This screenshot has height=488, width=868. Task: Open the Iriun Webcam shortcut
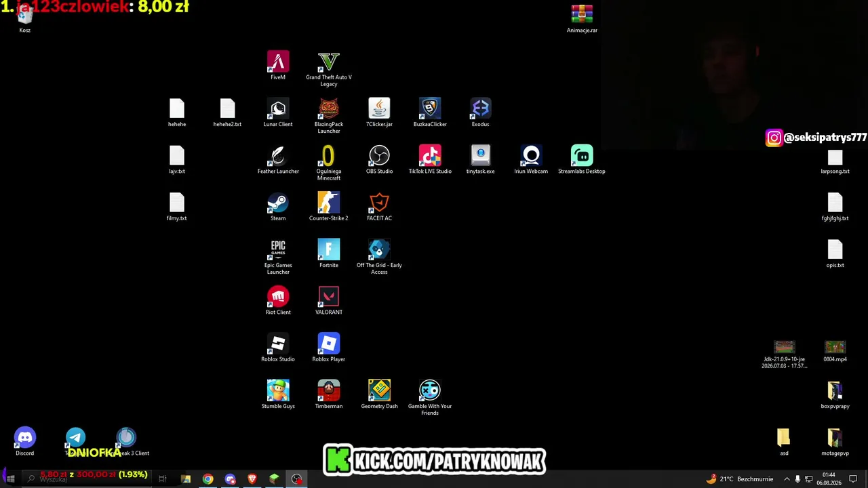click(x=531, y=159)
